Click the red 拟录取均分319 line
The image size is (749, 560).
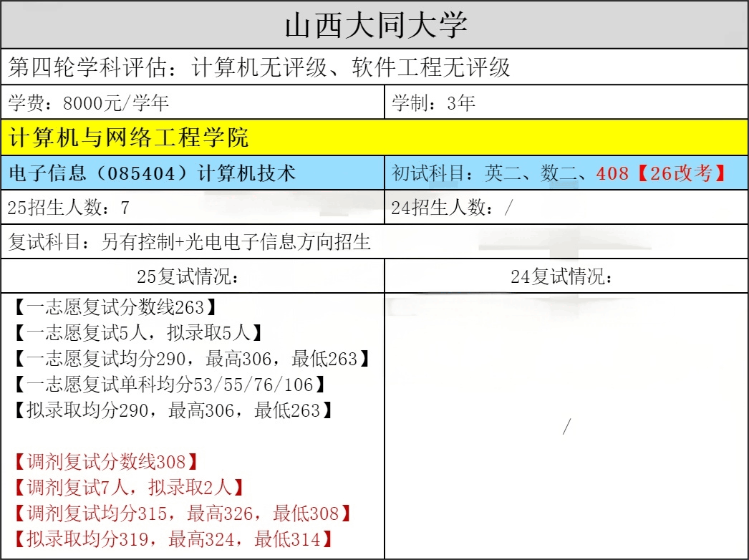tap(173, 539)
